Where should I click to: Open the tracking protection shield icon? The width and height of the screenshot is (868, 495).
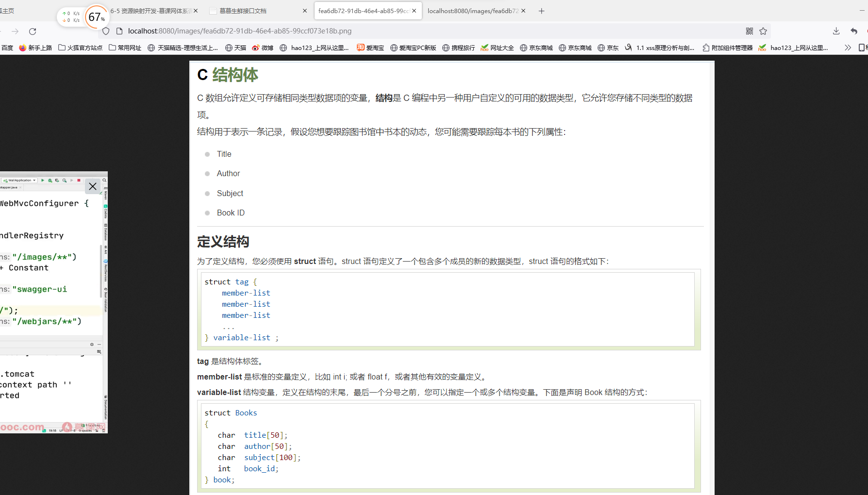[106, 31]
